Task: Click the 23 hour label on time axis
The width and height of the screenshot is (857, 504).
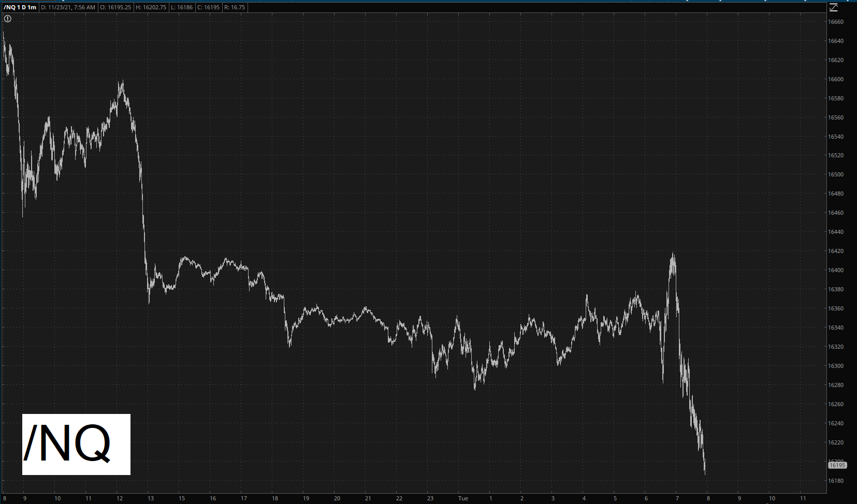Action: [x=430, y=498]
